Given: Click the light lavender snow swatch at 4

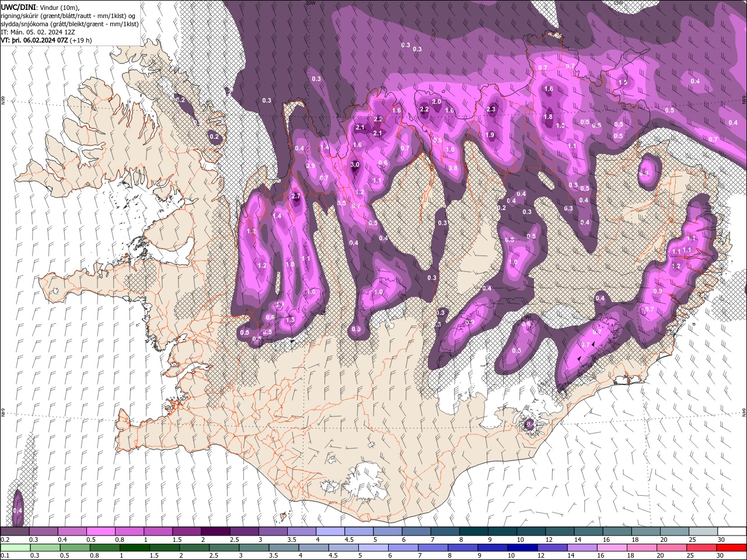Looking at the screenshot, I should pos(330,531).
